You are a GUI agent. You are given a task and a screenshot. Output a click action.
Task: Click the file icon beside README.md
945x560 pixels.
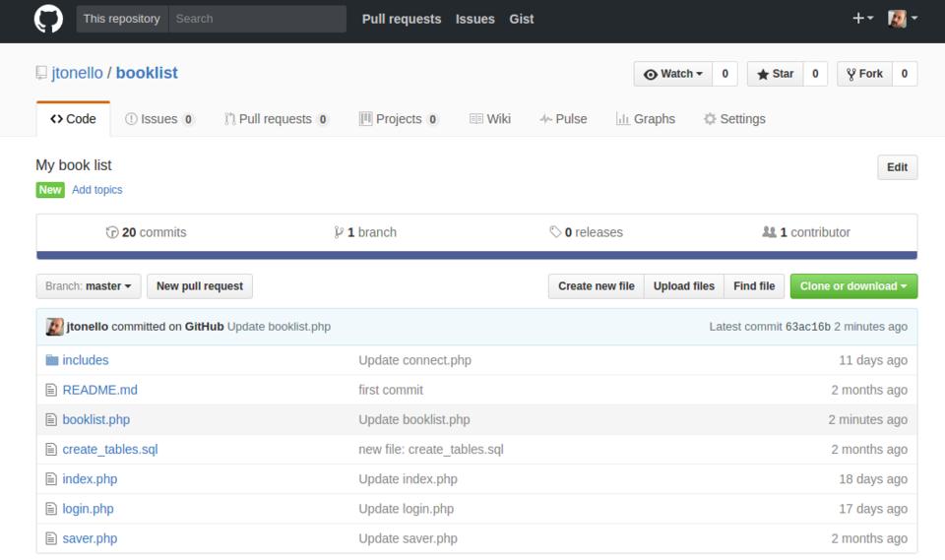(52, 390)
